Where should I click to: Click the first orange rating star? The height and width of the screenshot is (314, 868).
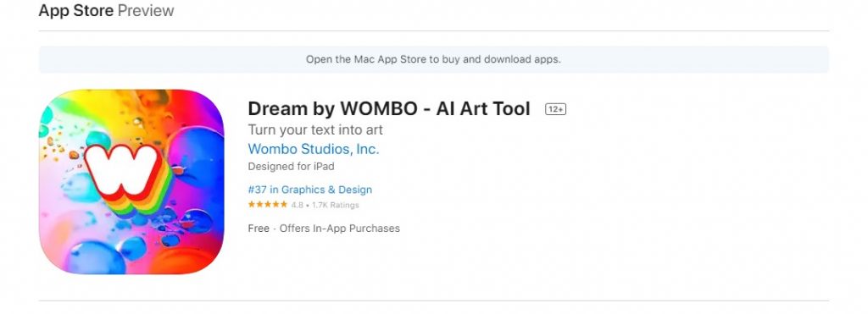point(252,205)
